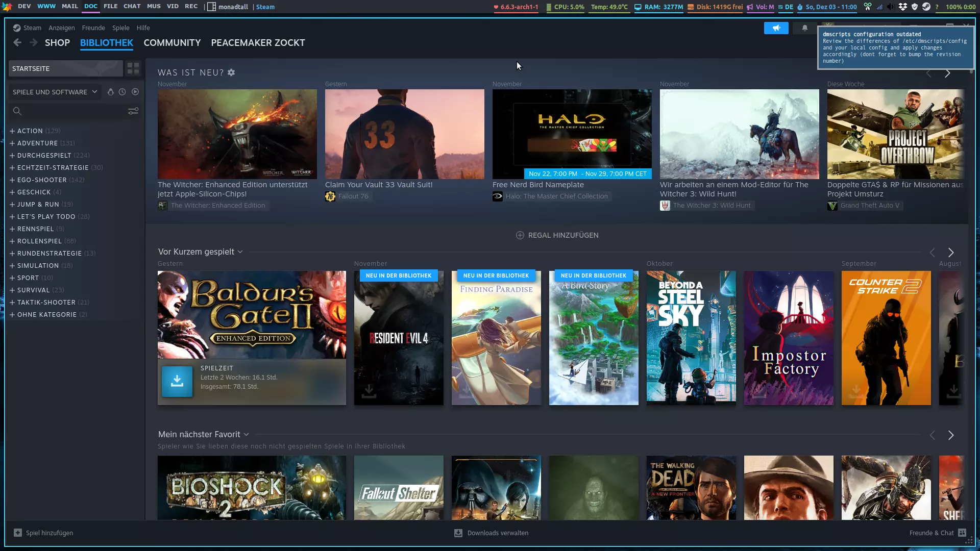The width and height of the screenshot is (980, 551).
Task: Click Steam tray icon in top bar
Action: tap(926, 7)
